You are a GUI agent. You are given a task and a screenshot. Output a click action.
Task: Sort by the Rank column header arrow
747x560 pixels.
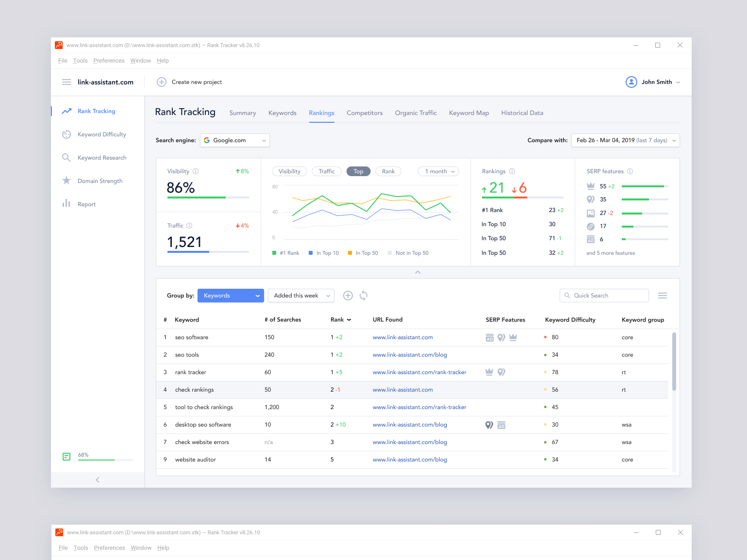pyautogui.click(x=349, y=320)
